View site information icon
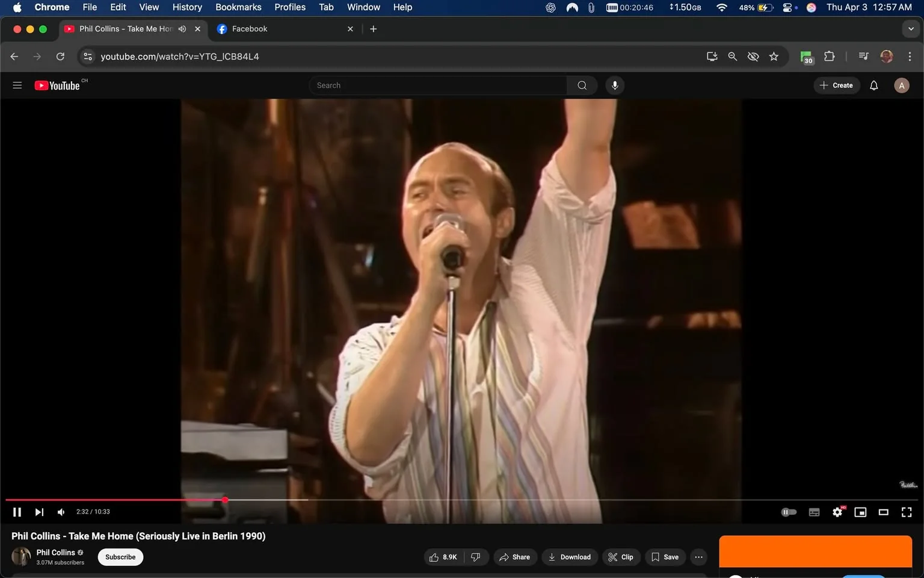The width and height of the screenshot is (924, 578). pos(88,57)
